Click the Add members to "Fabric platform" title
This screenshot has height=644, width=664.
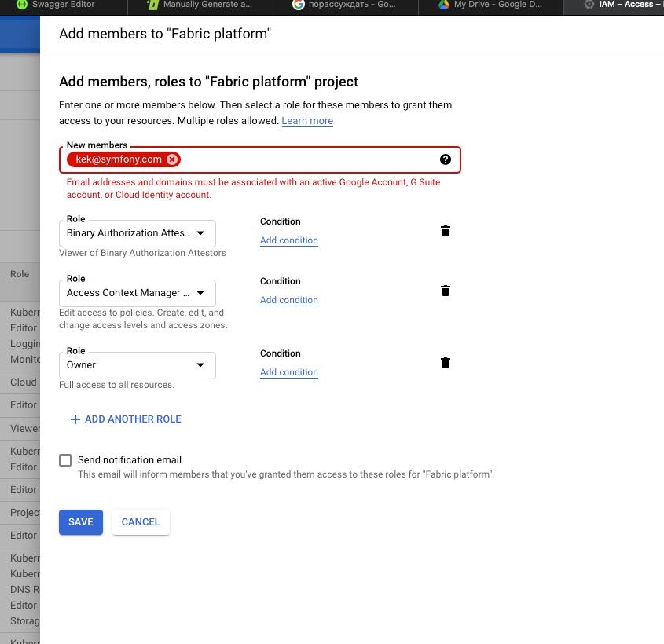click(165, 34)
